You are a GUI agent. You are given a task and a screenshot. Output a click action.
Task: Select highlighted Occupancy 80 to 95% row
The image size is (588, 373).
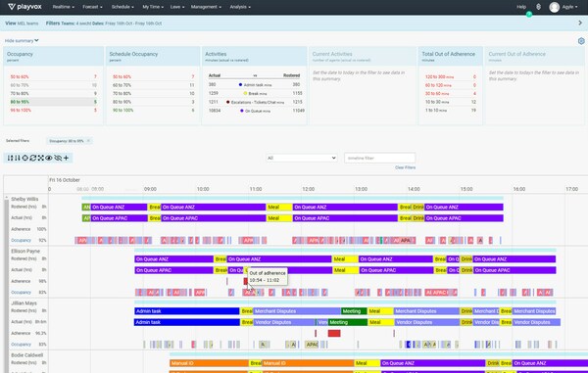click(53, 102)
